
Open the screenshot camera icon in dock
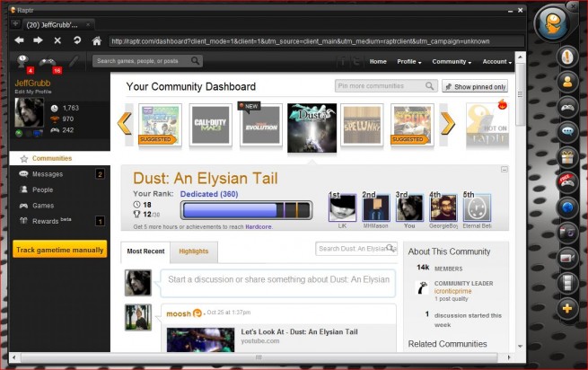point(567,233)
